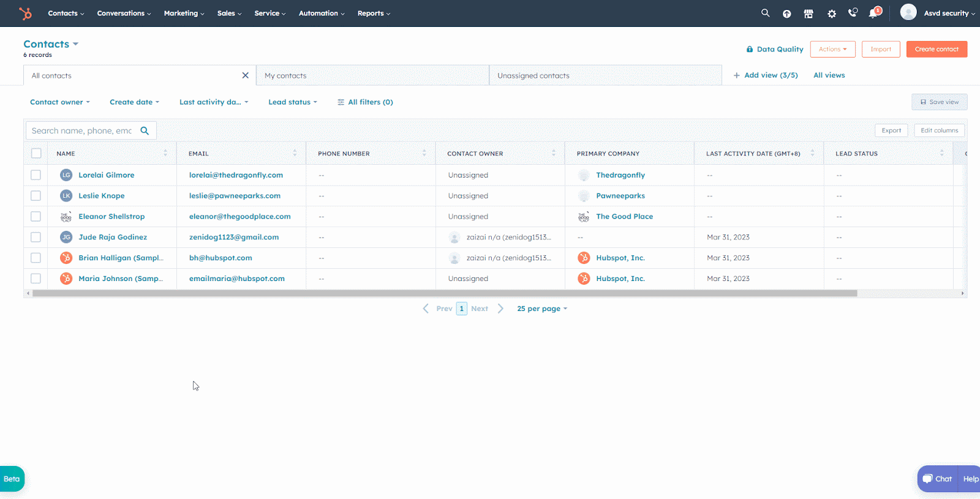Open the calling phone icon
Viewport: 980px width, 499px height.
[x=853, y=13]
